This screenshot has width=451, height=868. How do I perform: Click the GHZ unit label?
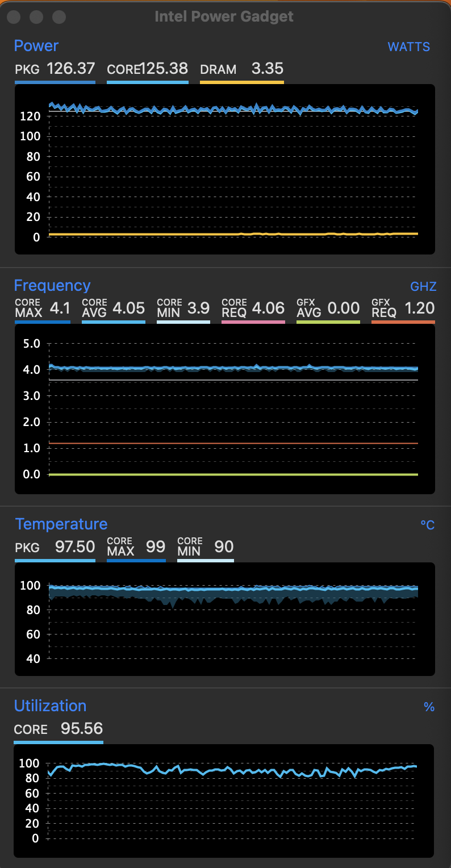(423, 286)
